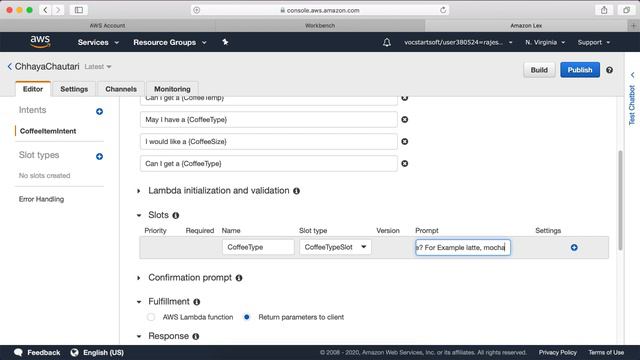Open the notifications bell

[387, 42]
